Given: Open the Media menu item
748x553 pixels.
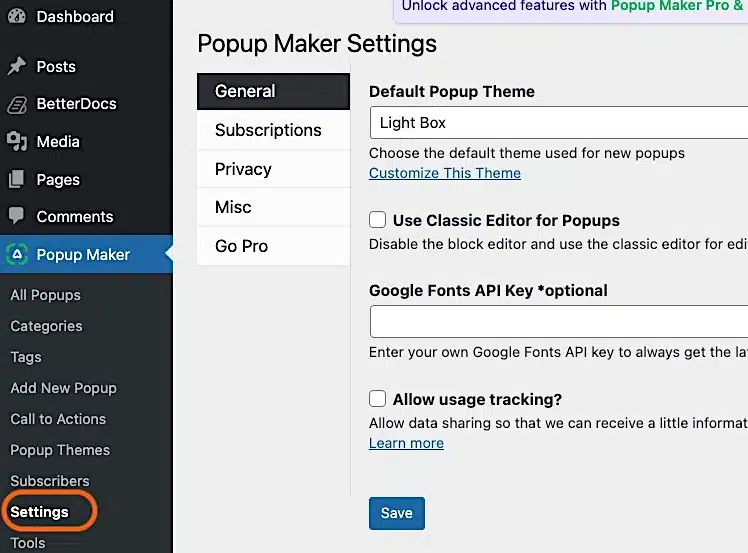Looking at the screenshot, I should (x=58, y=141).
